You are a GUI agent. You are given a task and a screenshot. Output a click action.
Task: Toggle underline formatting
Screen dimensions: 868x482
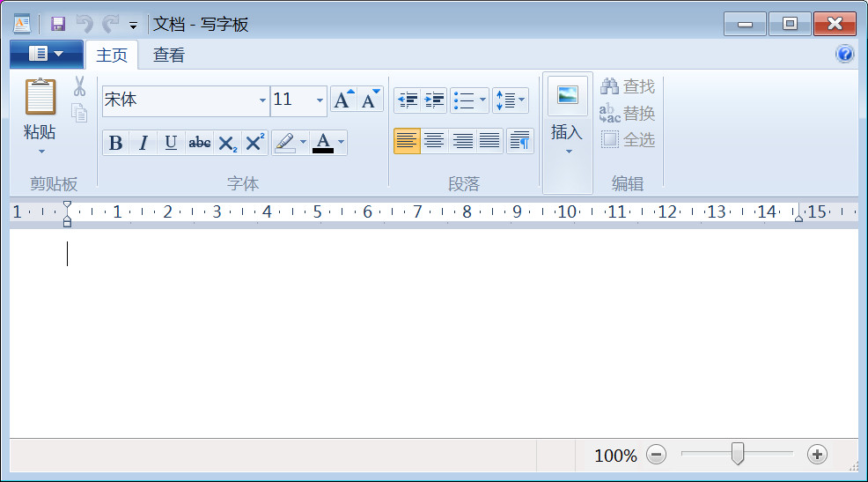coord(171,143)
